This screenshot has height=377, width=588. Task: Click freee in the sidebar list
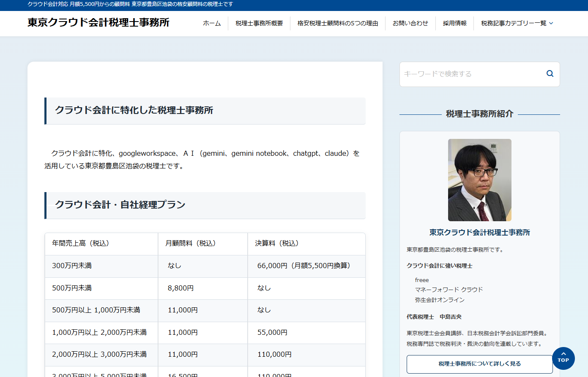[x=422, y=280]
